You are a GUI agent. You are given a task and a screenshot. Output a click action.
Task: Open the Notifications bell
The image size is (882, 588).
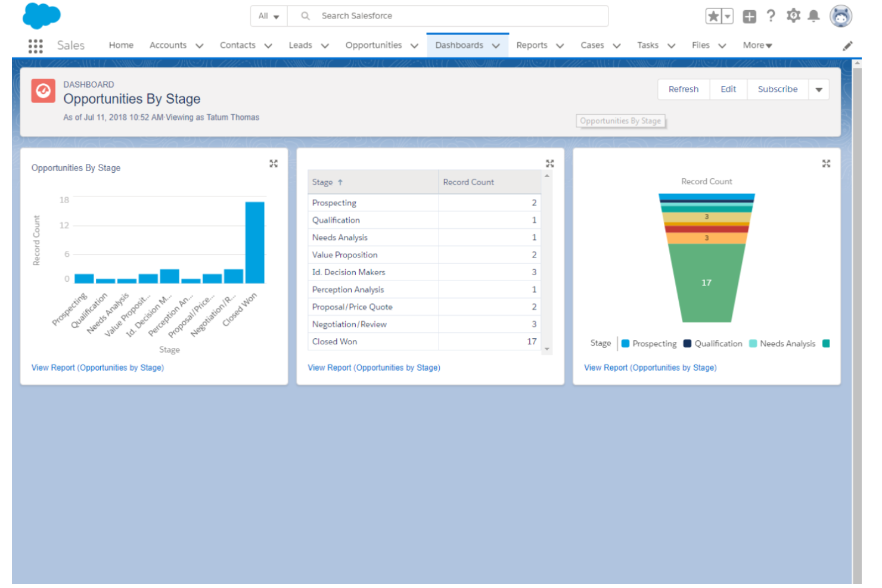pos(815,16)
